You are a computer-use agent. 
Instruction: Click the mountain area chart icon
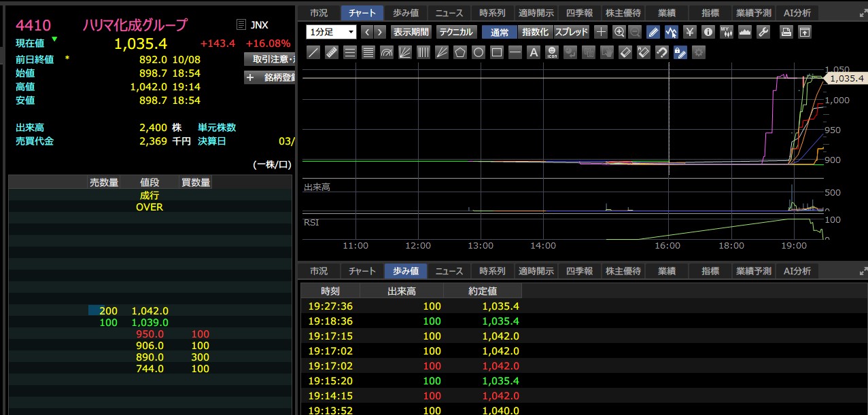pos(744,32)
